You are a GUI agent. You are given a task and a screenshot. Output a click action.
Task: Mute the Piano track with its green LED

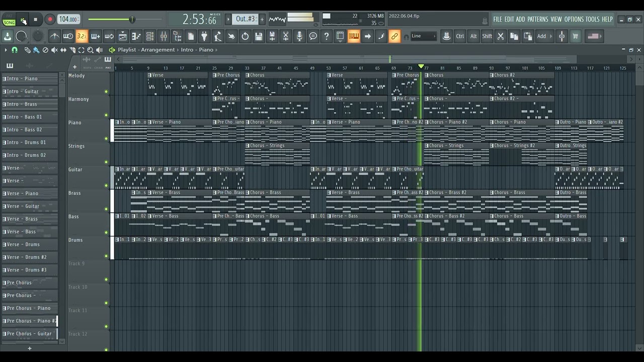click(x=106, y=139)
